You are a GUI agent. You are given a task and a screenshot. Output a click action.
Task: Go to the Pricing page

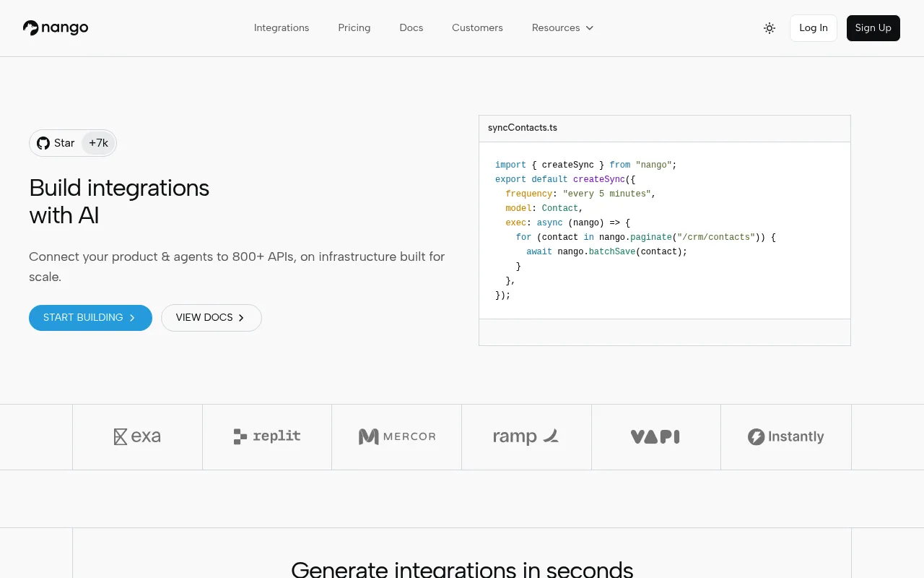(354, 28)
